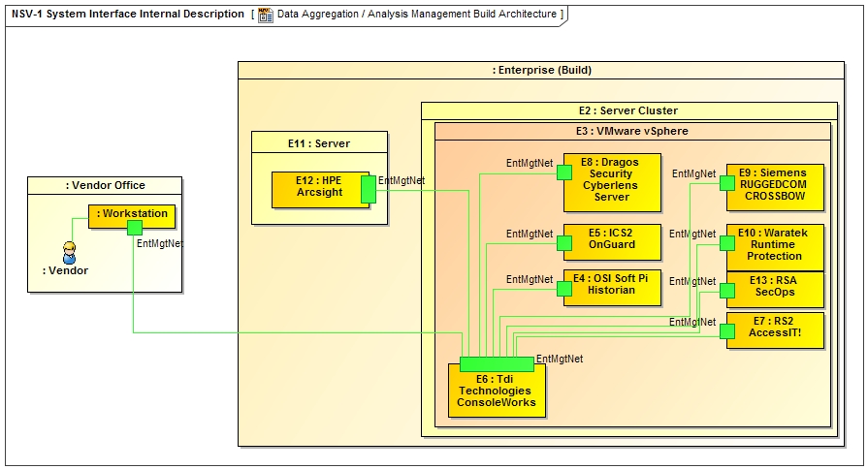Viewport: 868px width, 470px height.
Task: Click green port on Siemens RUGGEDCOM CROSSBOW
Action: pos(727,183)
